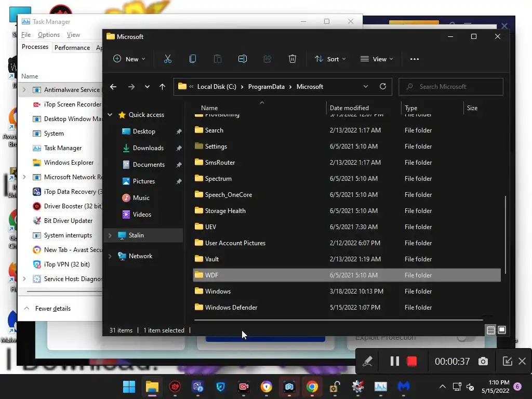
Task: Click ProgramData in the address breadcrumb
Action: tap(267, 87)
